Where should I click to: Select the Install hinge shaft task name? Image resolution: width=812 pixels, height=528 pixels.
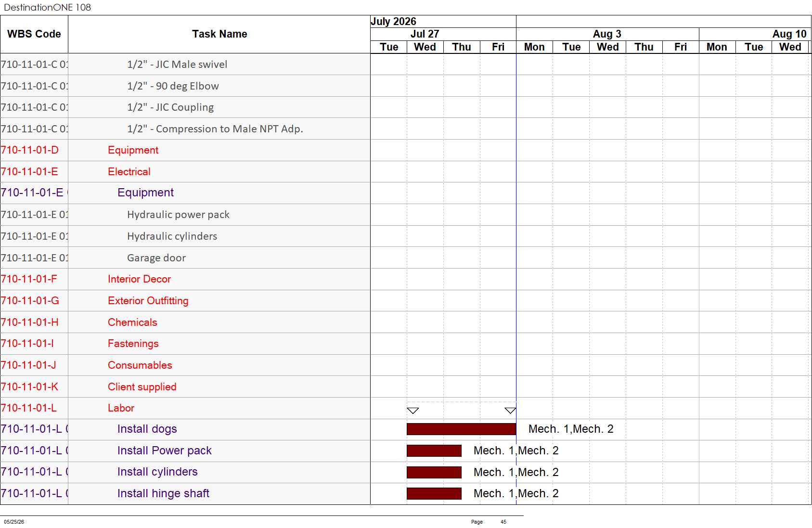[x=163, y=493]
